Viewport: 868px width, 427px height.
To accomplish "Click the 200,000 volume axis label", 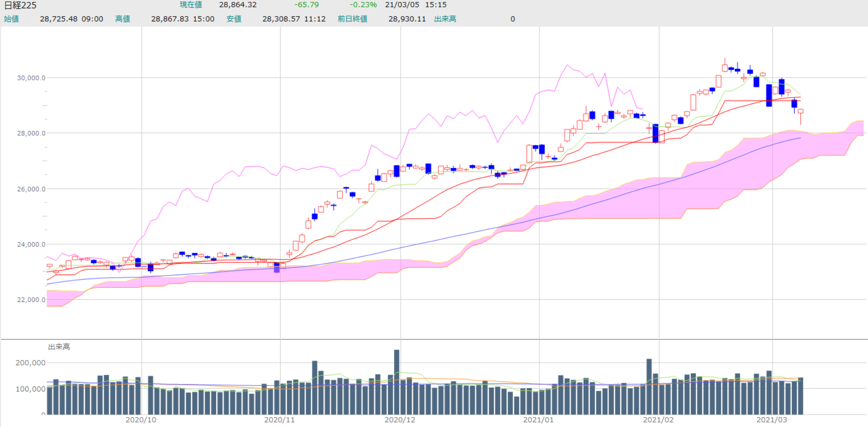I will [x=31, y=363].
